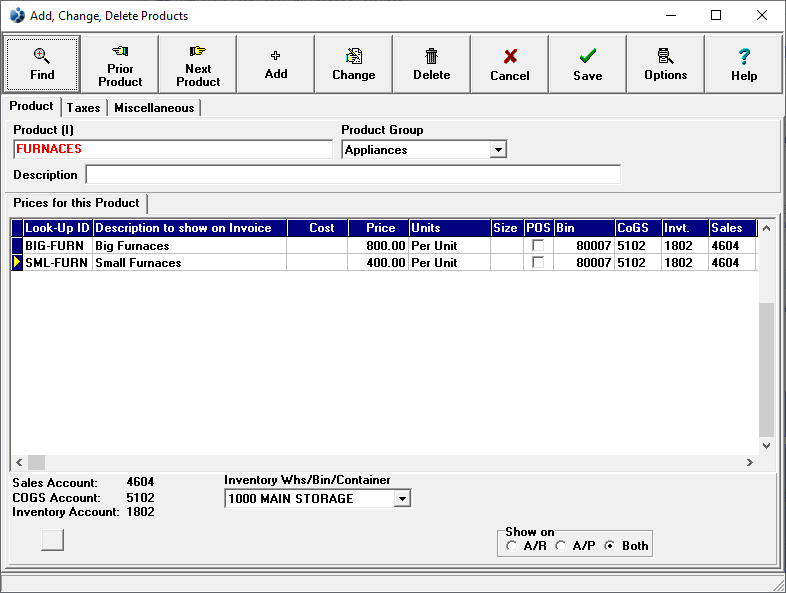Image resolution: width=786 pixels, height=593 pixels.
Task: Enable POS checkbox for Big Furnaces
Action: pos(538,246)
